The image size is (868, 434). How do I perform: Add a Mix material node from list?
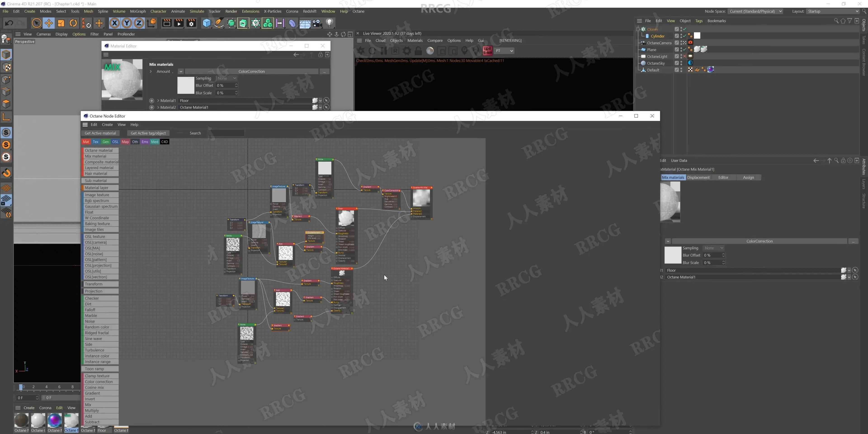101,156
